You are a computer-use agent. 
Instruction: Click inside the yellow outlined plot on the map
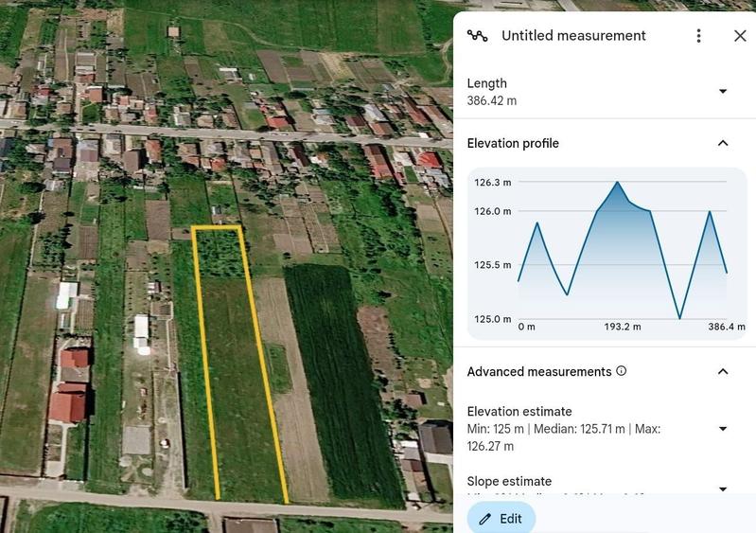(x=238, y=366)
